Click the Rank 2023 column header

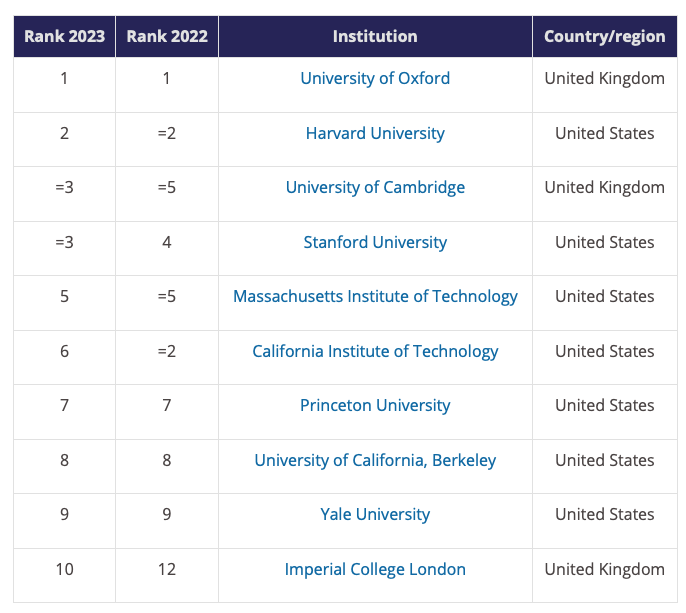point(64,36)
